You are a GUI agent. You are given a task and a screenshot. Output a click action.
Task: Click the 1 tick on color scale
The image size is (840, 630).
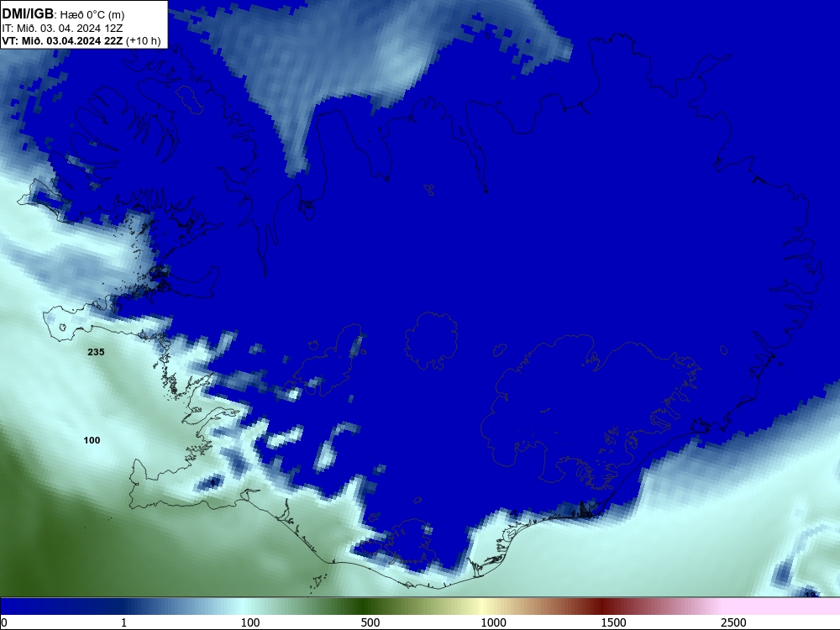coord(123,622)
